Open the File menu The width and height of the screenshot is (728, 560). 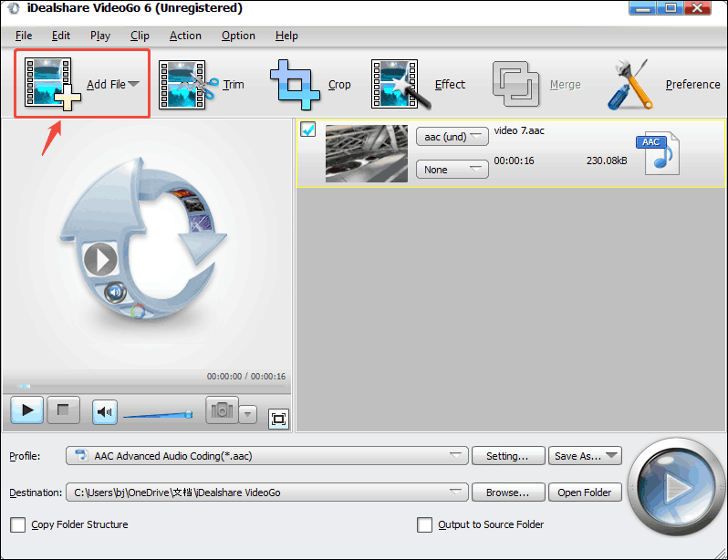pos(24,36)
